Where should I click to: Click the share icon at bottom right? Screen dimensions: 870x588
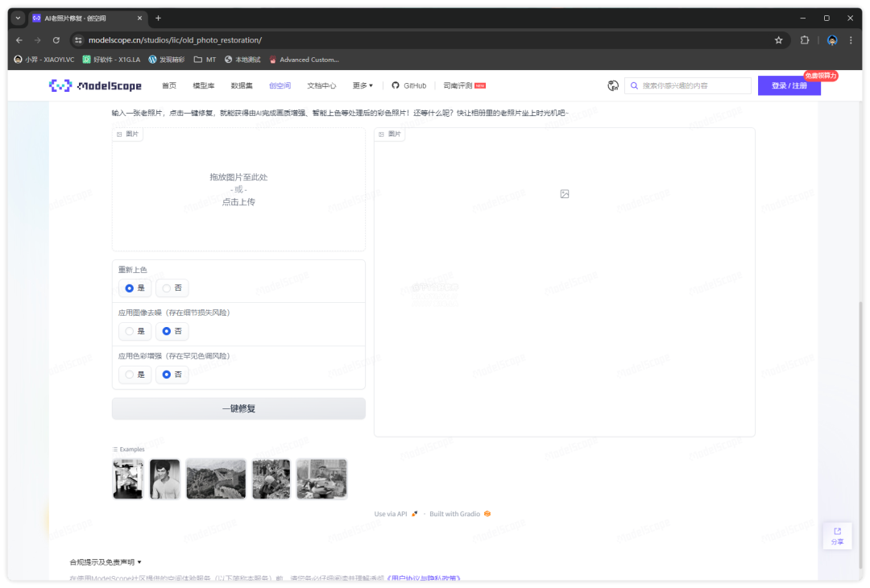[837, 536]
